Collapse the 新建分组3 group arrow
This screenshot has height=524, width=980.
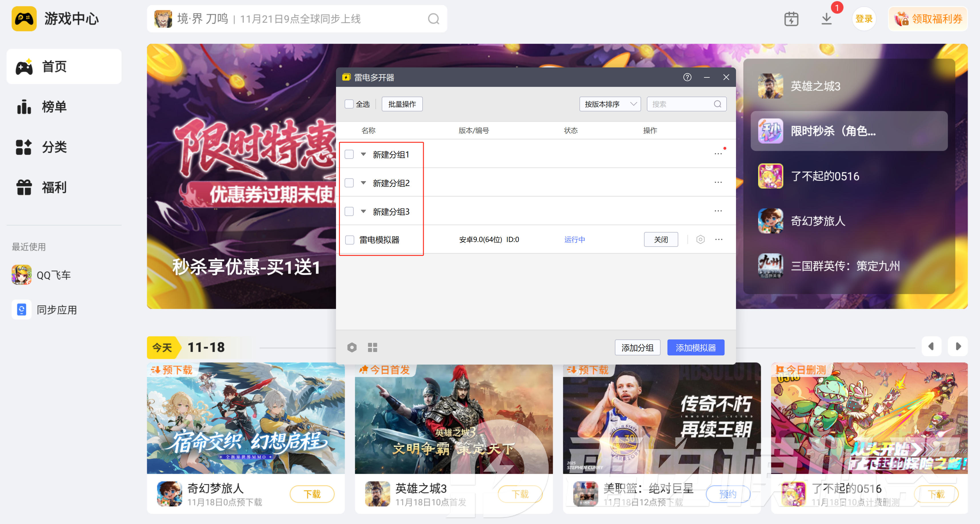363,211
